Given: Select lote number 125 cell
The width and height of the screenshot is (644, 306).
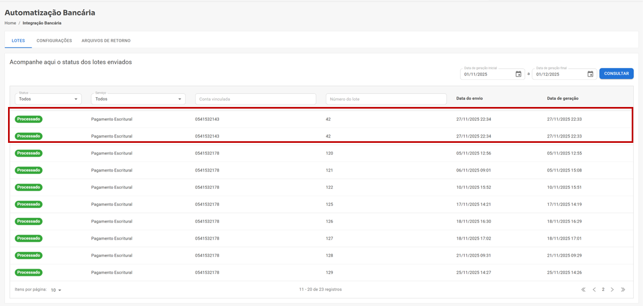Looking at the screenshot, I should pyautogui.click(x=329, y=204).
